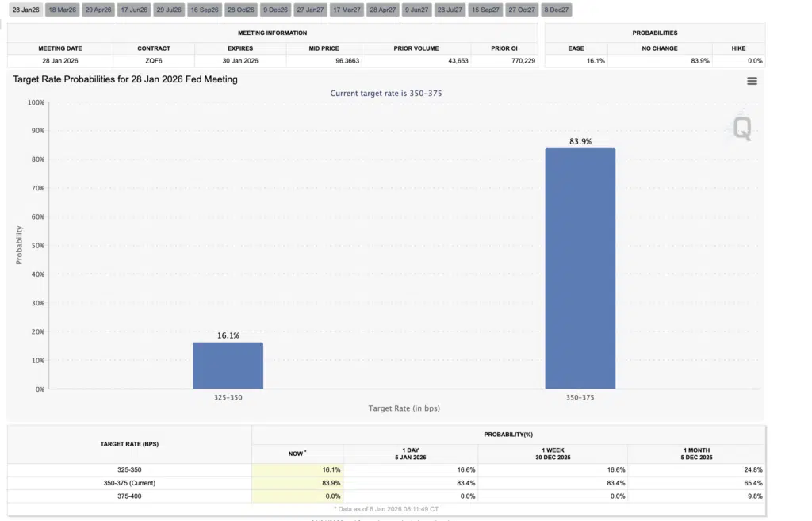812x521 pixels.
Task: Open the 27 Jan27 meeting tab
Action: tap(310, 10)
